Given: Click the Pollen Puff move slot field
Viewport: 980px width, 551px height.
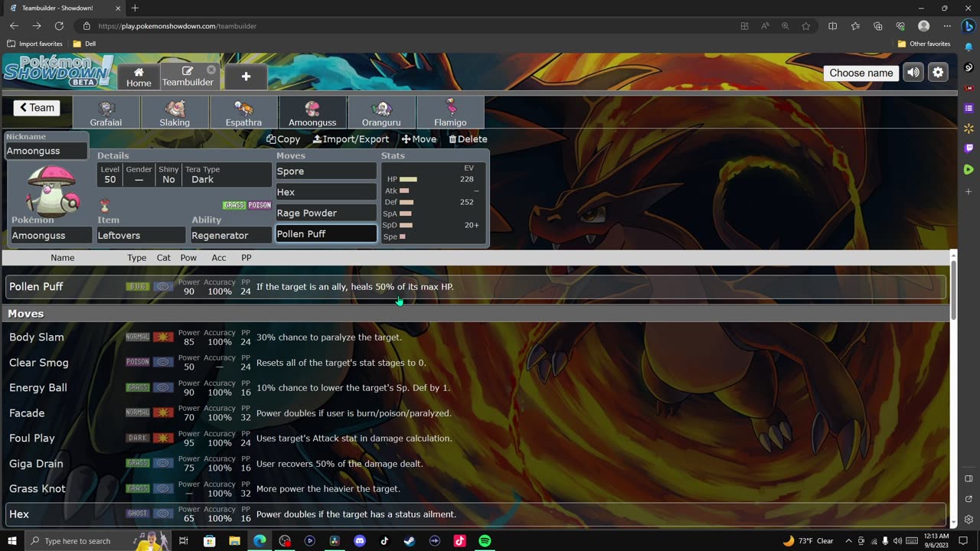Looking at the screenshot, I should click(x=326, y=233).
